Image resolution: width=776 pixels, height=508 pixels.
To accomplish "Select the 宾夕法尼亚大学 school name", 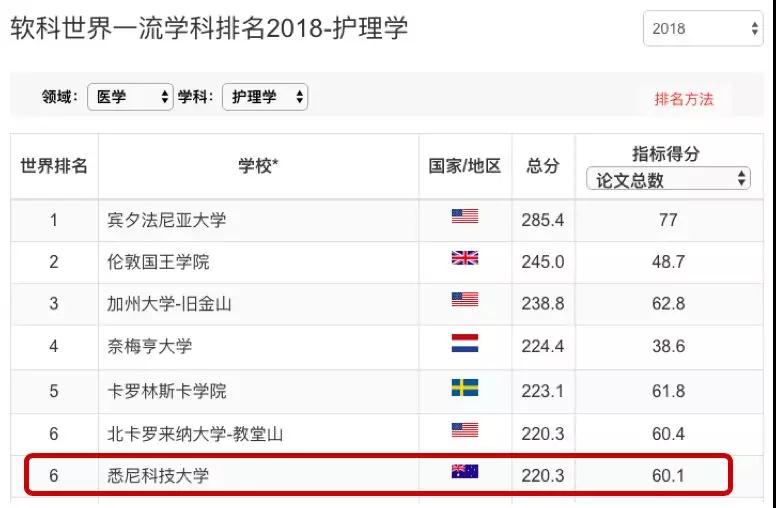I will 167,220.
